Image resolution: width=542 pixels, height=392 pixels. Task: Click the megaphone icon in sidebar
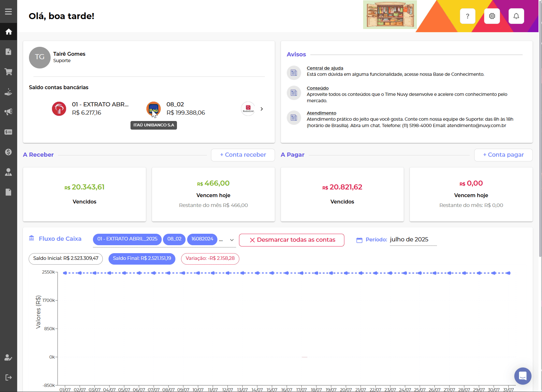[x=9, y=112]
